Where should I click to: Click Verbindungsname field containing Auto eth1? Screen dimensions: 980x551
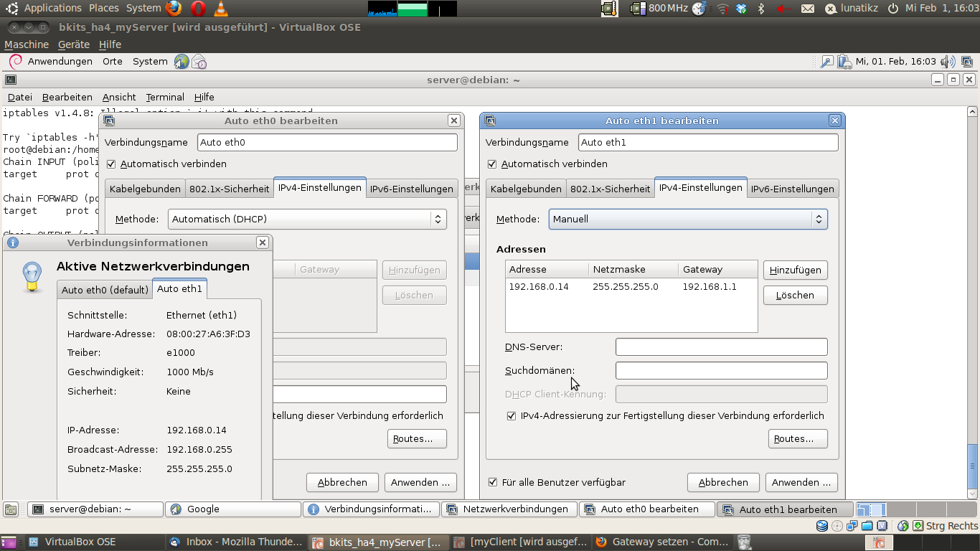click(707, 142)
